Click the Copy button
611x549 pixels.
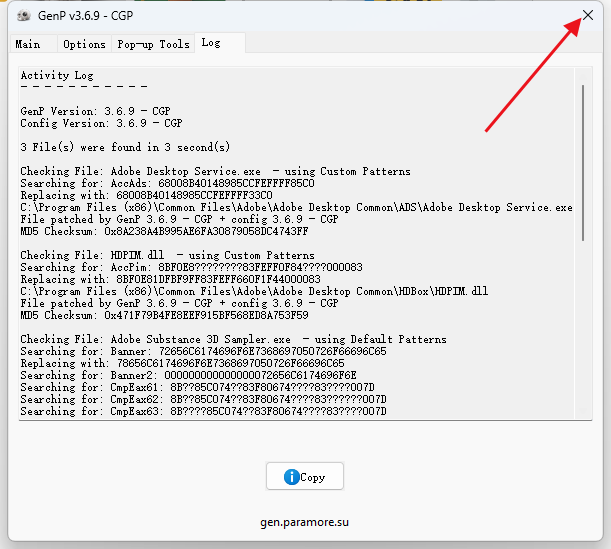pyautogui.click(x=305, y=476)
